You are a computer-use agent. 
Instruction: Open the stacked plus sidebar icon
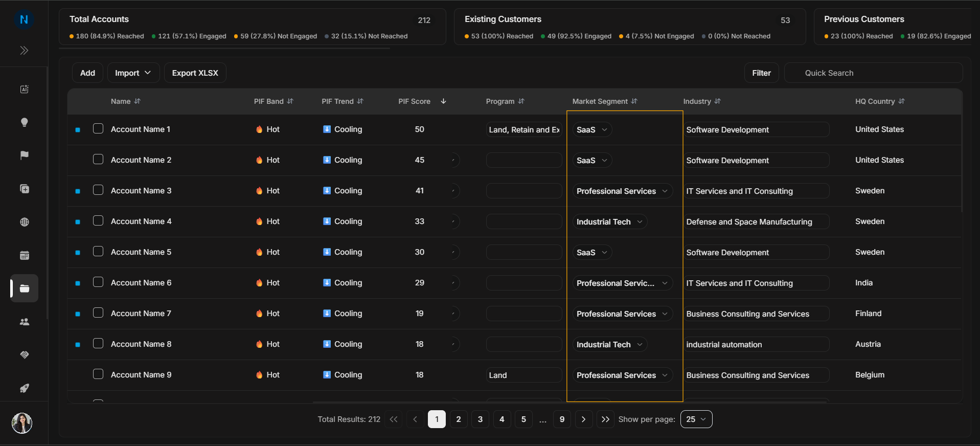coord(24,189)
